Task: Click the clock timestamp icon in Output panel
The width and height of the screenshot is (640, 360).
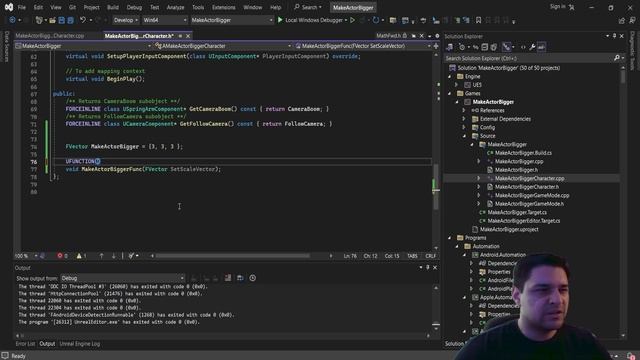Action: pyautogui.click(x=253, y=278)
